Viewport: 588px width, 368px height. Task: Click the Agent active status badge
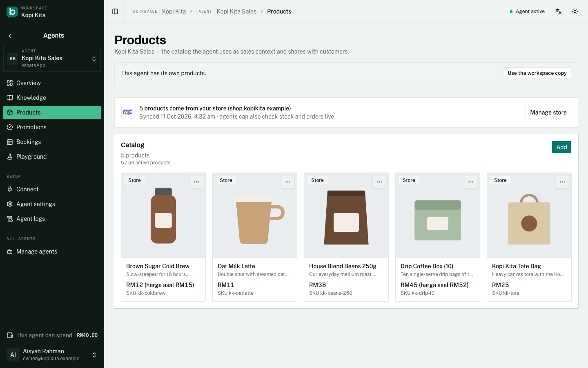[x=527, y=11]
